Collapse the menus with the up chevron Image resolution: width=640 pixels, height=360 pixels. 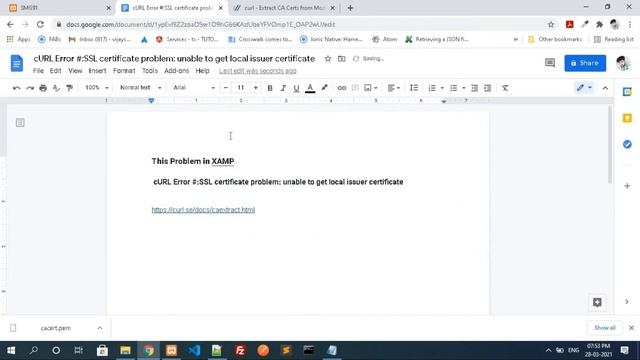click(605, 88)
